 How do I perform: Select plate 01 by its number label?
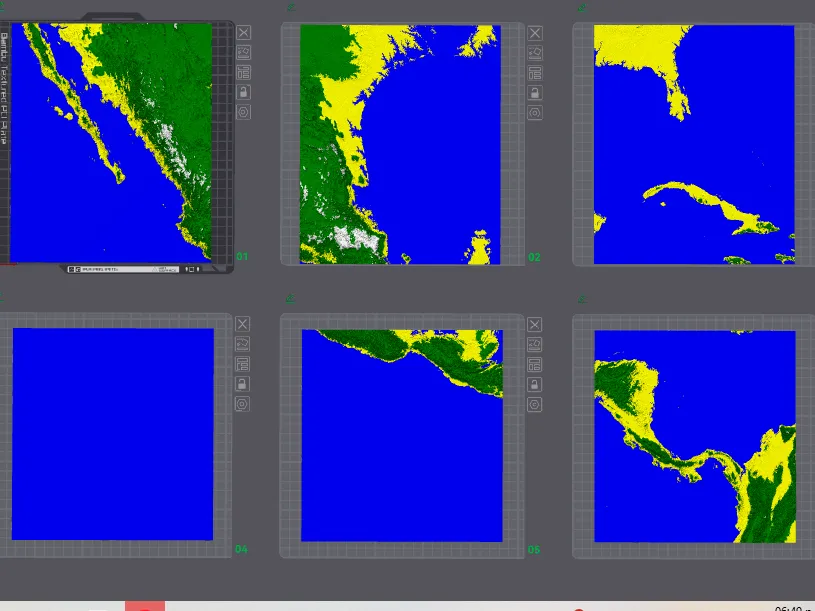point(241,256)
